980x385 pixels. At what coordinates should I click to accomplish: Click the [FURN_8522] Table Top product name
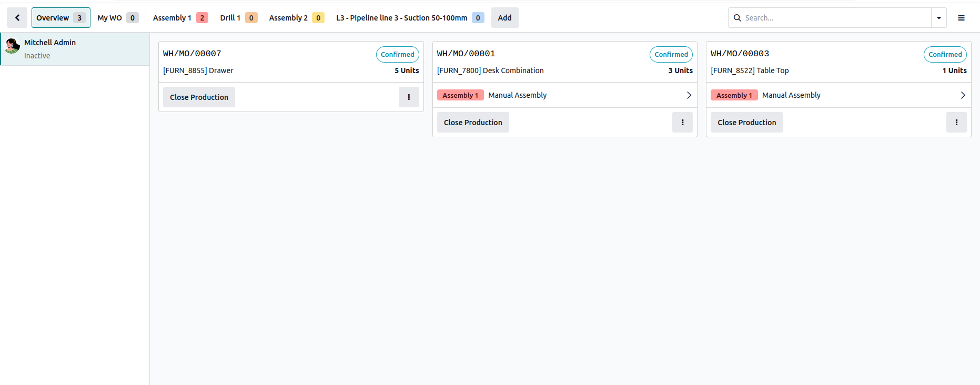click(750, 70)
